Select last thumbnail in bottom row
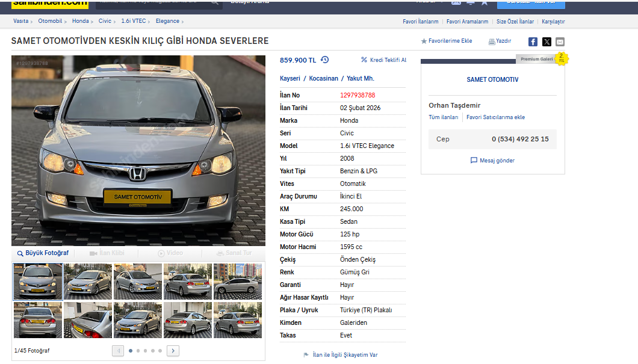The image size is (638, 364). pyautogui.click(x=238, y=320)
